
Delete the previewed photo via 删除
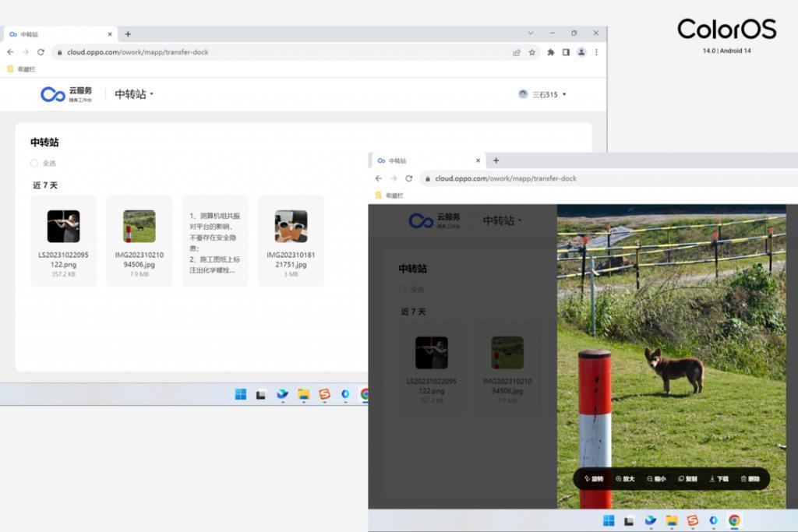tap(750, 479)
